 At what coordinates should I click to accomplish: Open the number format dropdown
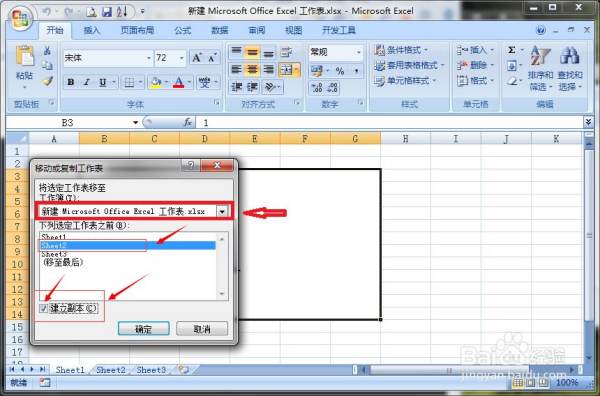pos(359,52)
